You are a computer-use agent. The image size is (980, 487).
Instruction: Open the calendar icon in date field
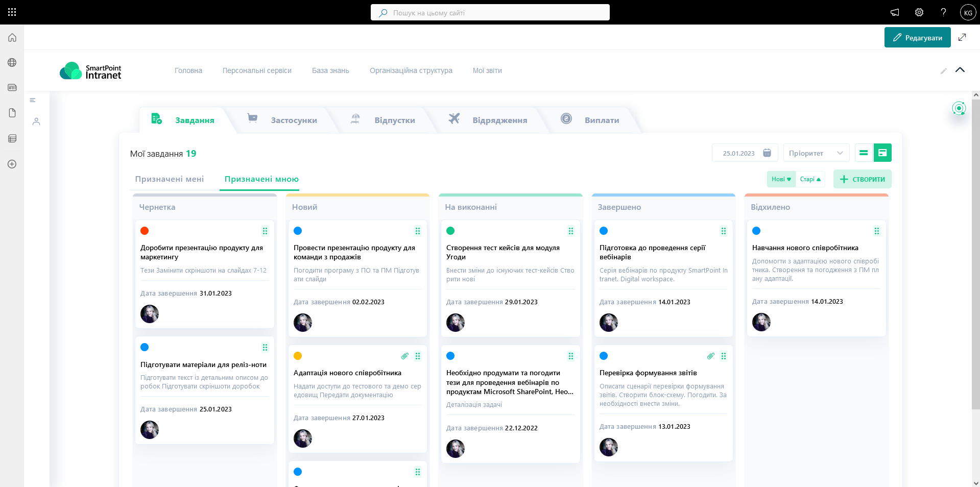[x=767, y=153]
